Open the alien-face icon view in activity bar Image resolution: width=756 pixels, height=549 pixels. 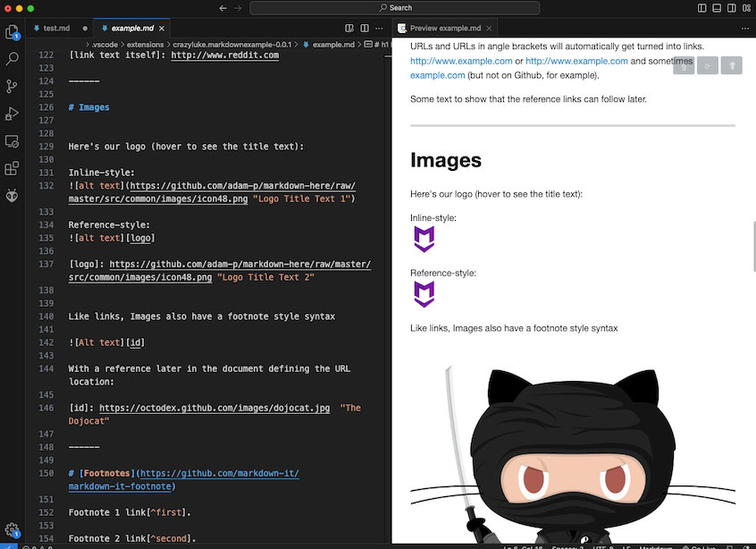12,196
